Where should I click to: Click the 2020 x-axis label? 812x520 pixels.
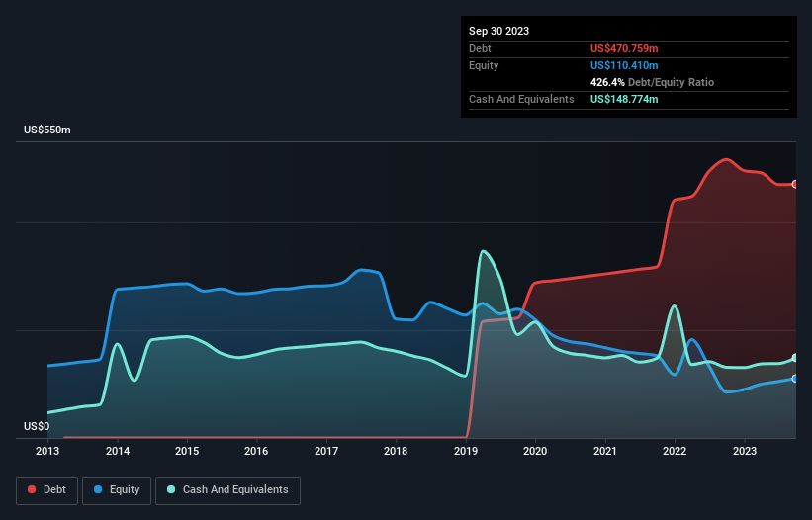point(535,451)
